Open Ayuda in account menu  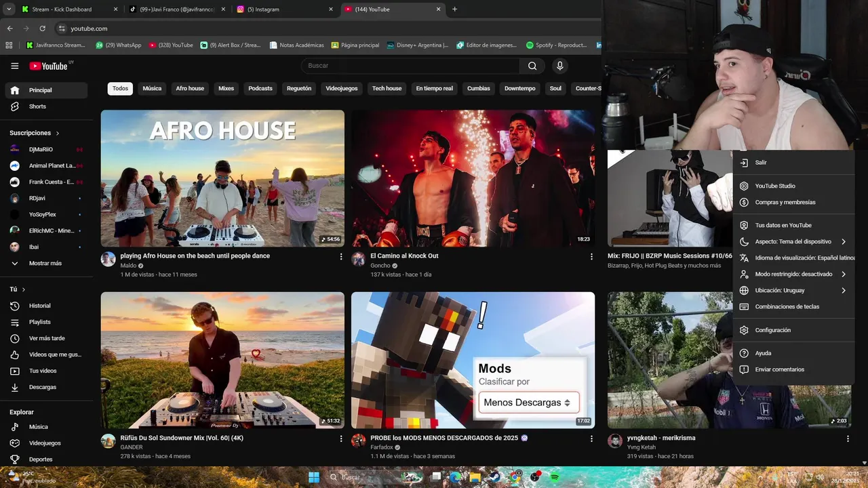pyautogui.click(x=794, y=353)
